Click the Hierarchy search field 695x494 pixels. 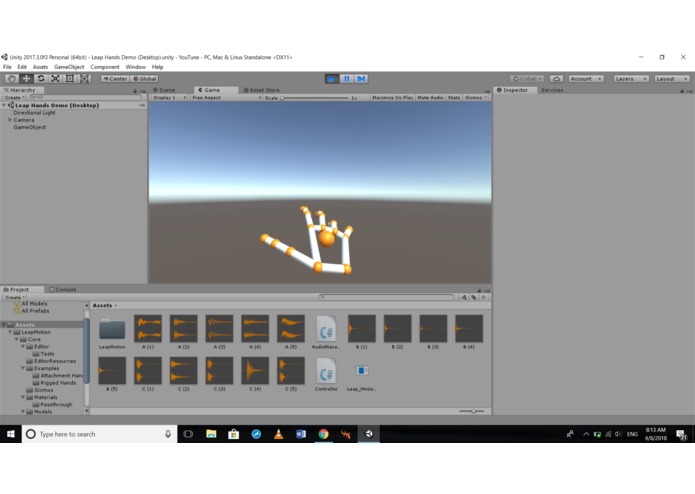pyautogui.click(x=85, y=97)
